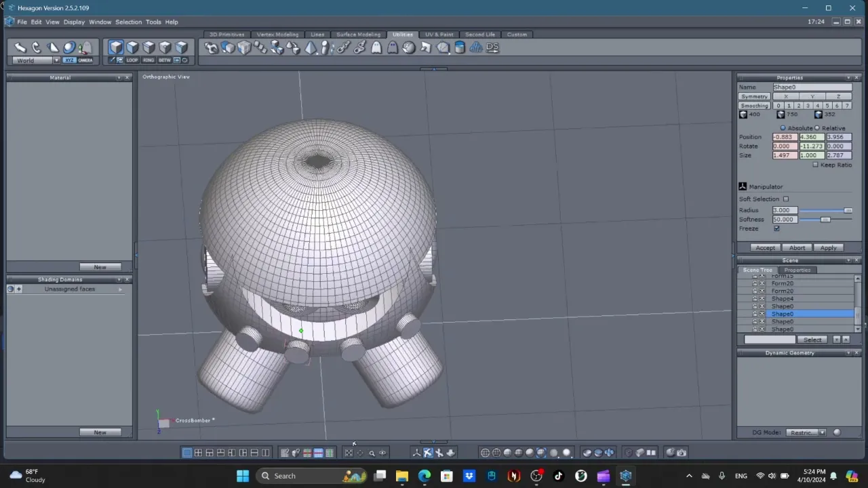Collapse the Dynamic Geometry panel arrow
Screen dimensions: 868x488
point(848,353)
